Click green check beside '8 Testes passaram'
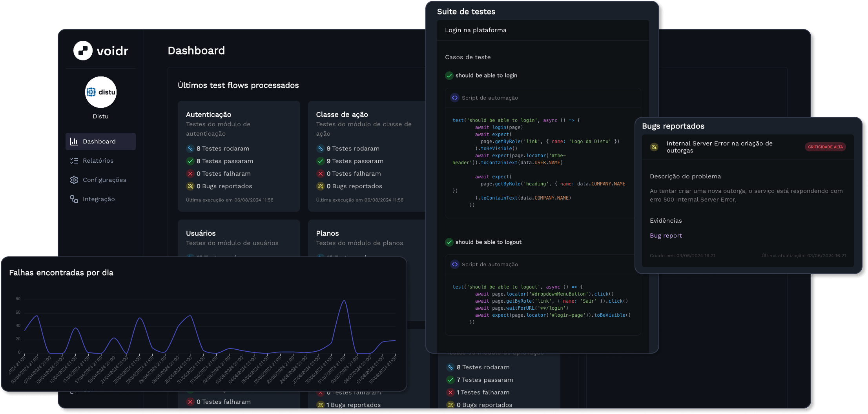 click(190, 161)
